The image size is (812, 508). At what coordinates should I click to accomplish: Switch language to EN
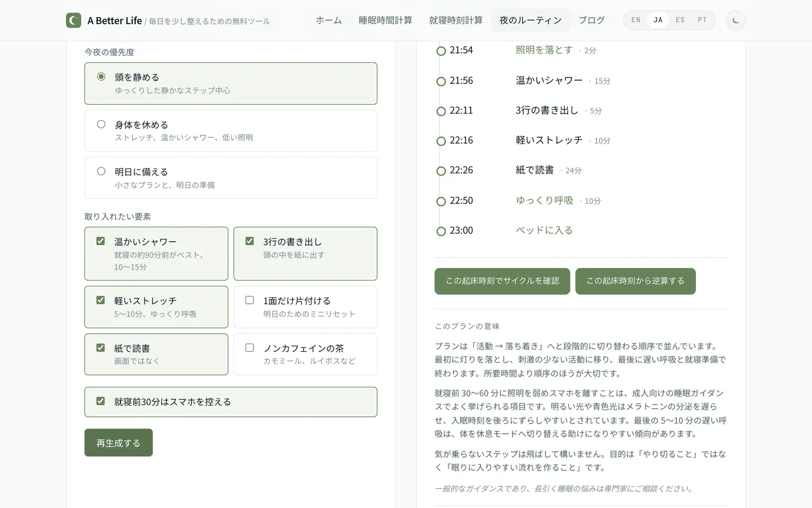[x=636, y=20]
